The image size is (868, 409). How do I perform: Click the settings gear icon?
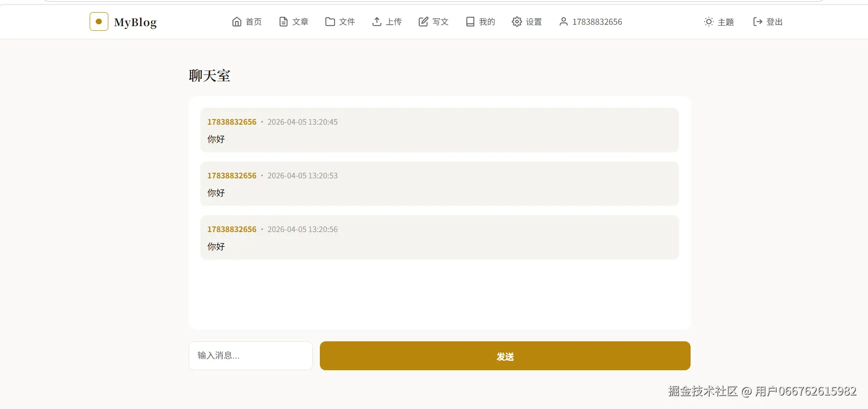click(x=517, y=21)
